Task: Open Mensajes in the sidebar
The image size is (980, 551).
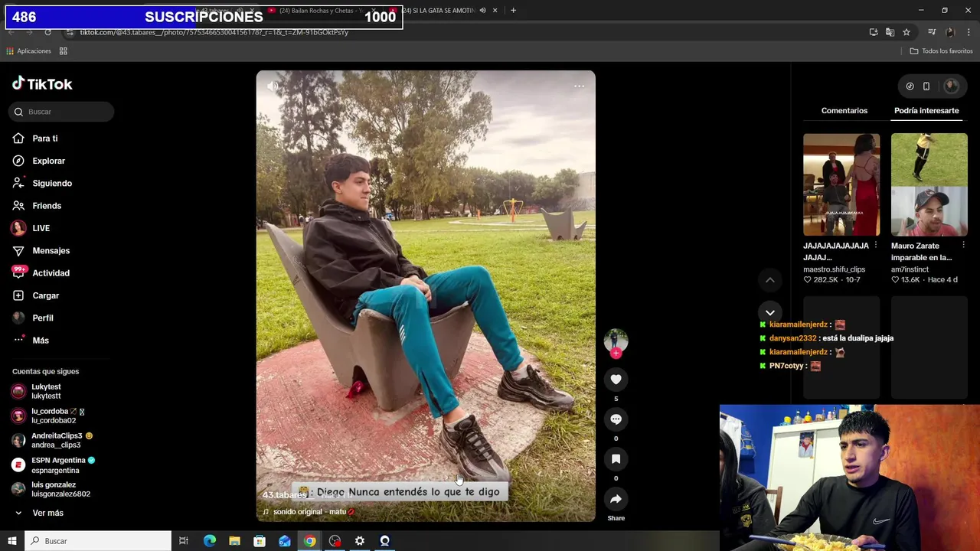Action: coord(41,250)
